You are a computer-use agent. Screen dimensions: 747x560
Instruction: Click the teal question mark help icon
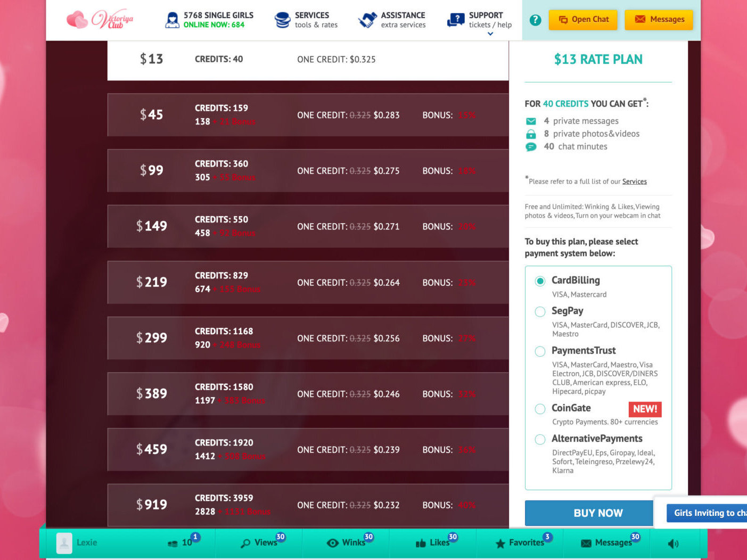click(536, 20)
